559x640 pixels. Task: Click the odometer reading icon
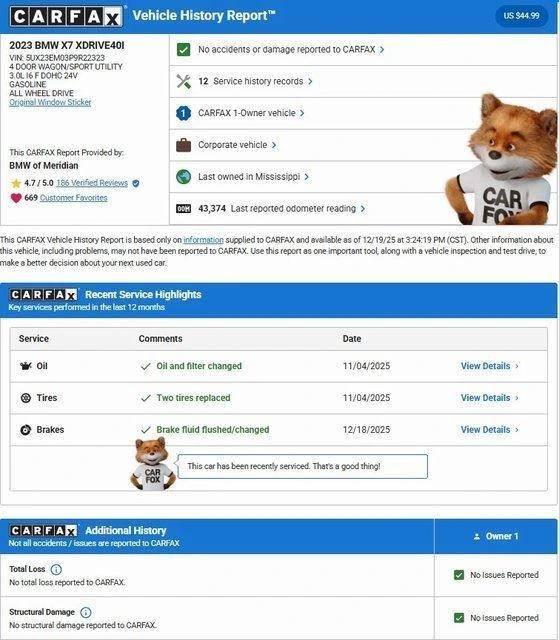point(184,209)
